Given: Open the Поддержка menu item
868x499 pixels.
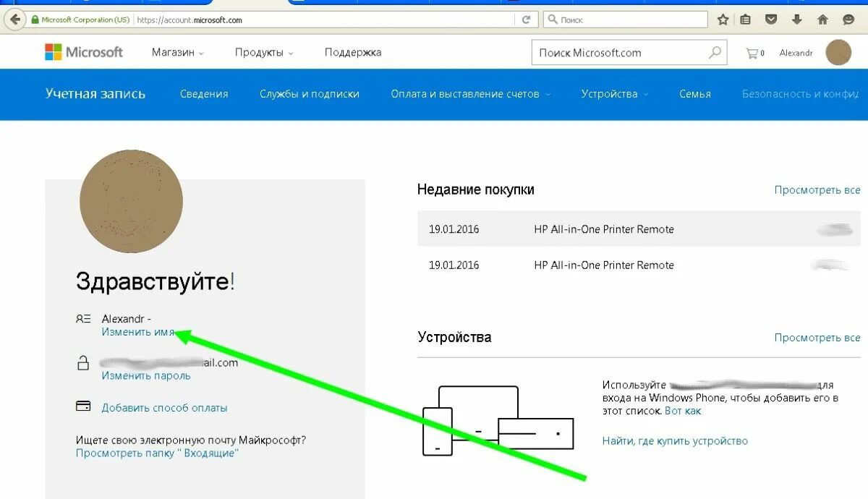Looking at the screenshot, I should tap(353, 52).
